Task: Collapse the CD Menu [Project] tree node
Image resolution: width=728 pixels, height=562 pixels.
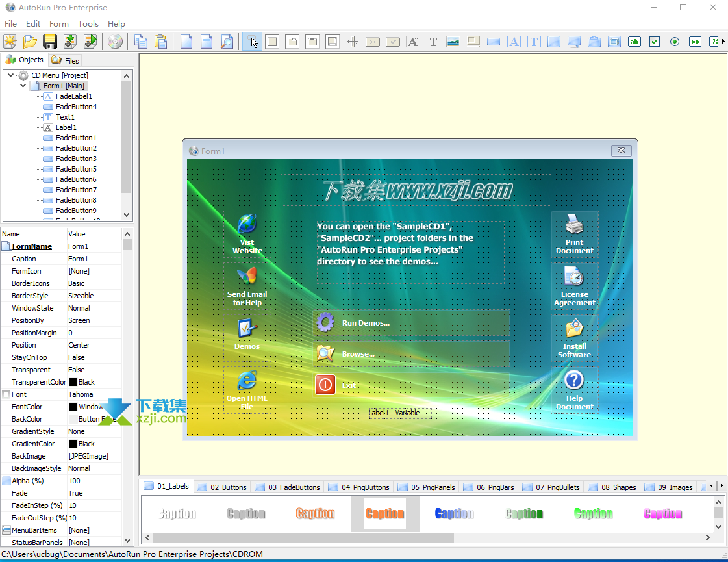Action: point(10,75)
